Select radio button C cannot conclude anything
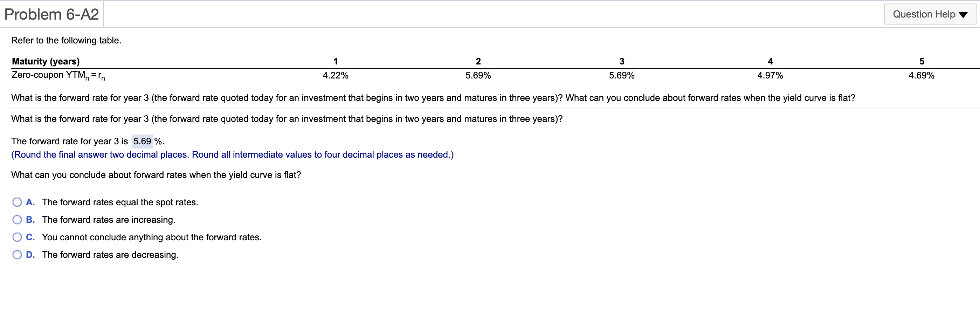Viewport: 980px width, 330px height. pyautogui.click(x=17, y=237)
